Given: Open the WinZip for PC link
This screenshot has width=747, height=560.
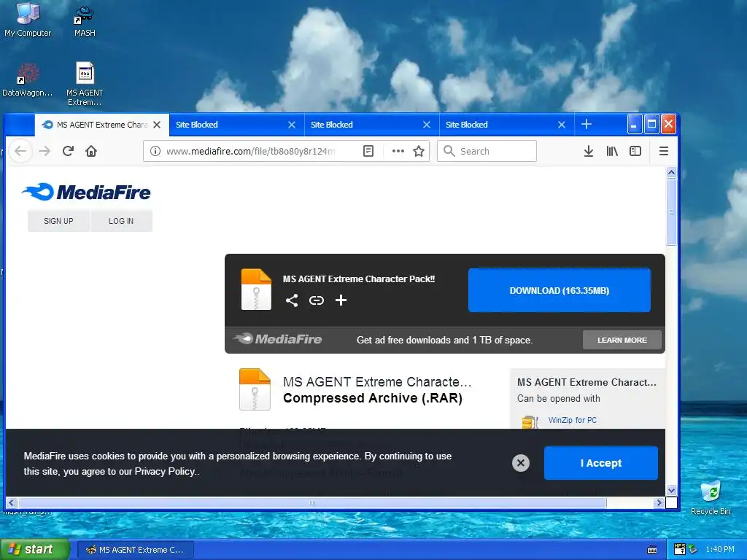Looking at the screenshot, I should click(572, 420).
